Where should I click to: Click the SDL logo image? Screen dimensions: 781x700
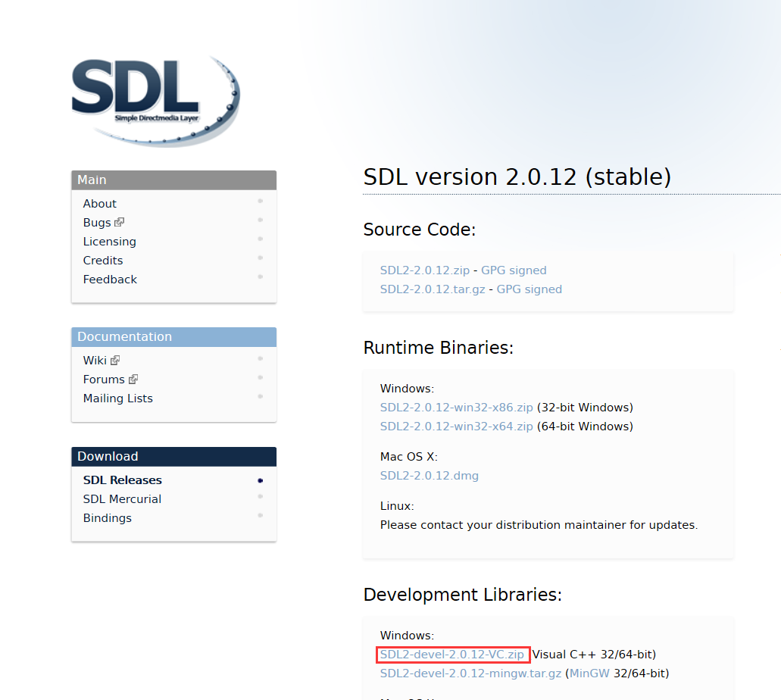[x=156, y=102]
